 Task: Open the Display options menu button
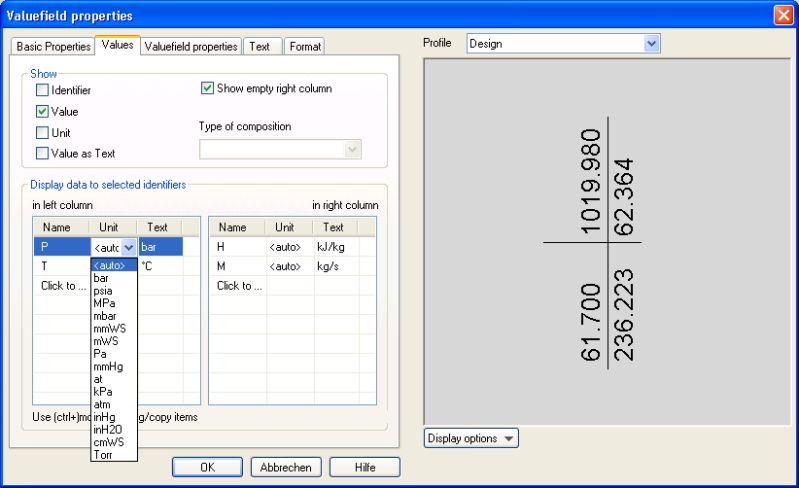click(471, 438)
